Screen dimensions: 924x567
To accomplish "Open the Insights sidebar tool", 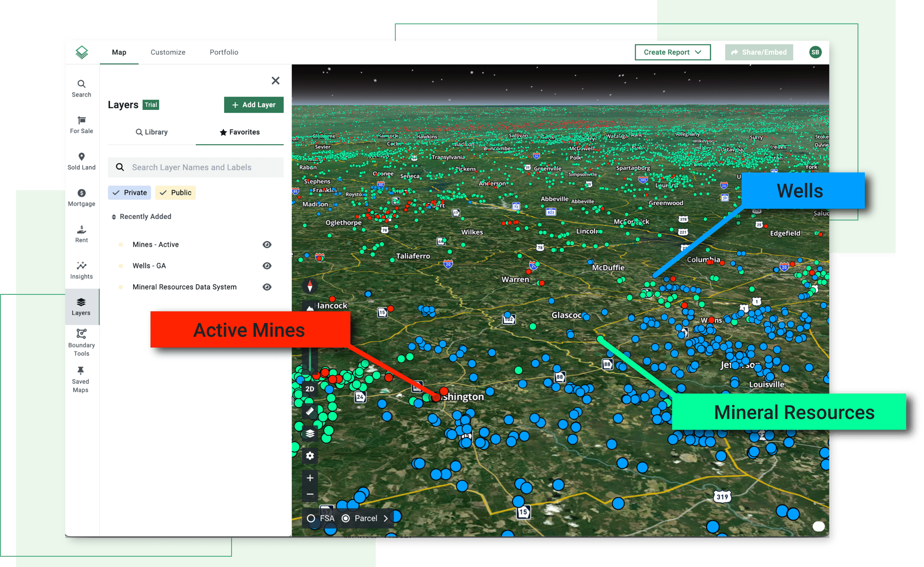I will coord(81,270).
